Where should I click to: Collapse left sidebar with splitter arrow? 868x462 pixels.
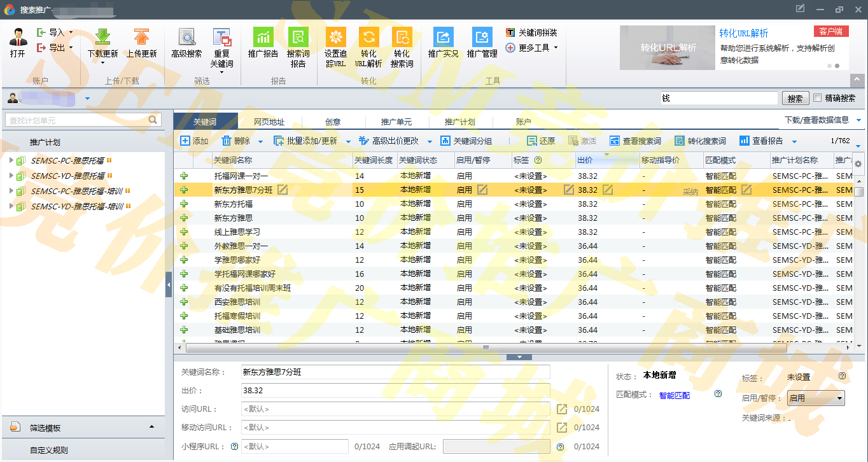click(x=169, y=285)
